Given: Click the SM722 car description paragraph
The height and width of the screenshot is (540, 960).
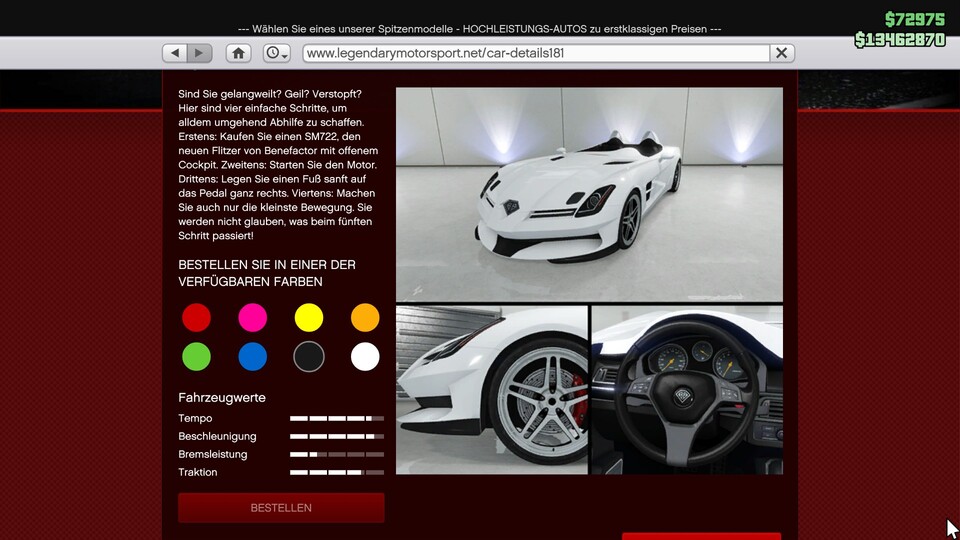Looking at the screenshot, I should pyautogui.click(x=279, y=165).
